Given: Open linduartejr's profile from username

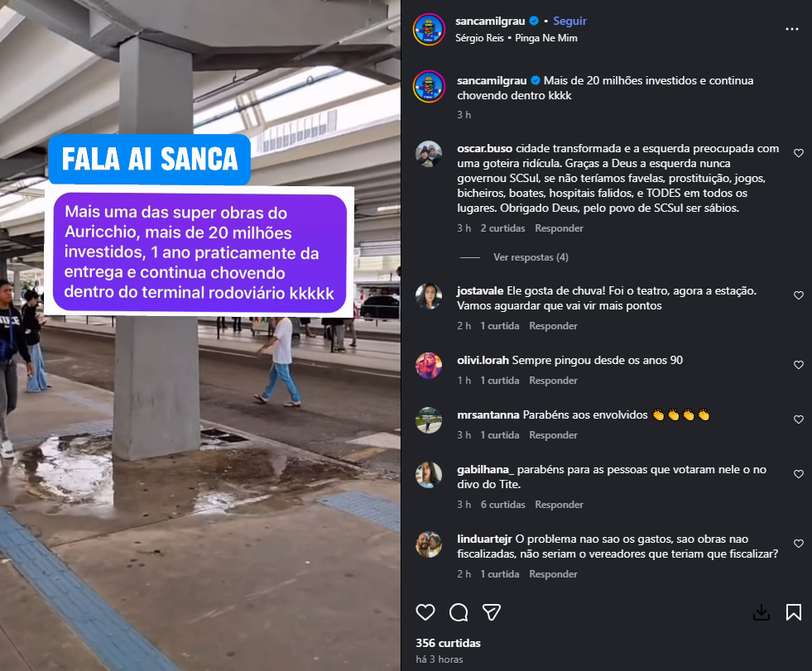Looking at the screenshot, I should pos(484,539).
